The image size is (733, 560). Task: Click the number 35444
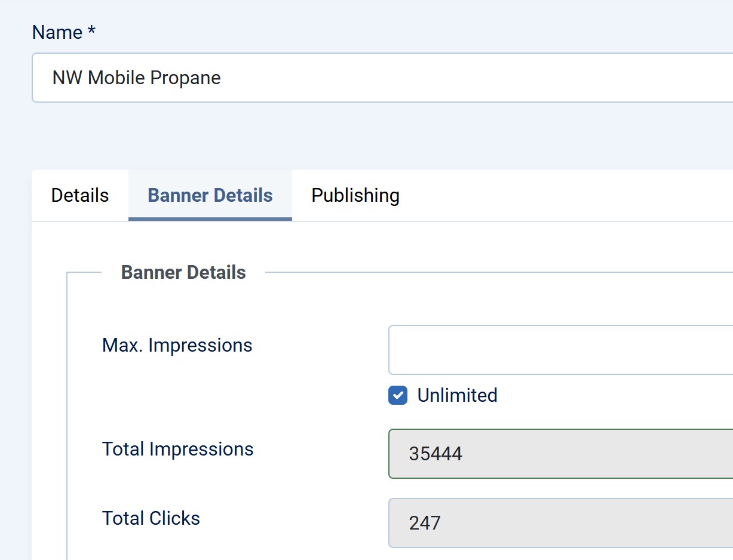pos(435,454)
